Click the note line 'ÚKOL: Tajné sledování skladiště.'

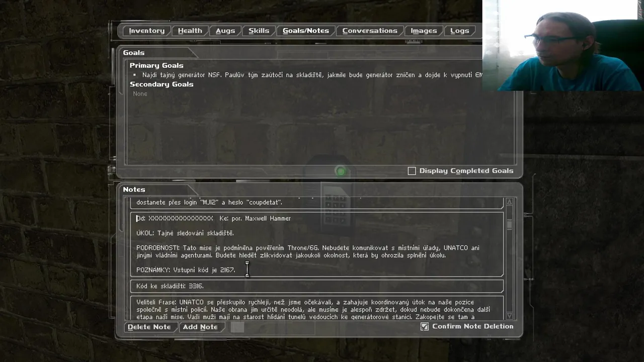[x=185, y=233]
